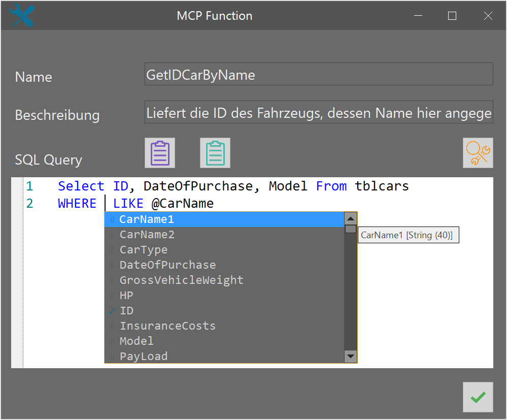Image resolution: width=507 pixels, height=420 pixels.
Task: Choose PayLoad in the suggestion list
Action: (143, 357)
